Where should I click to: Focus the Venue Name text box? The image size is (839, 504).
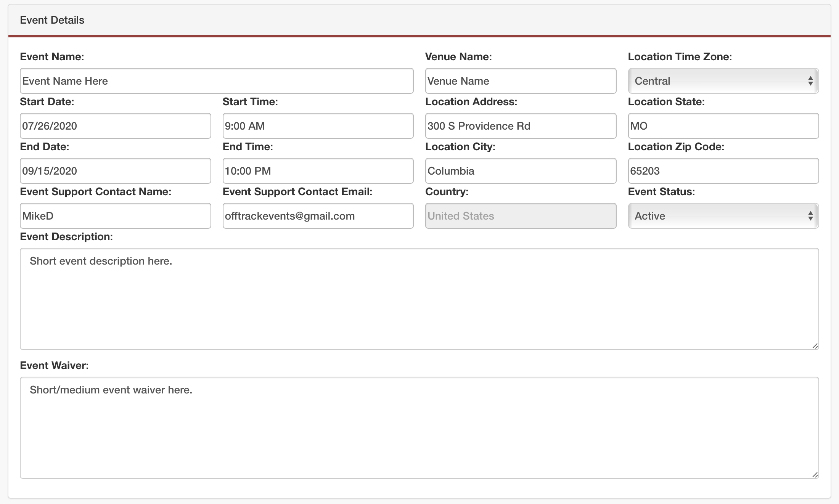point(520,81)
